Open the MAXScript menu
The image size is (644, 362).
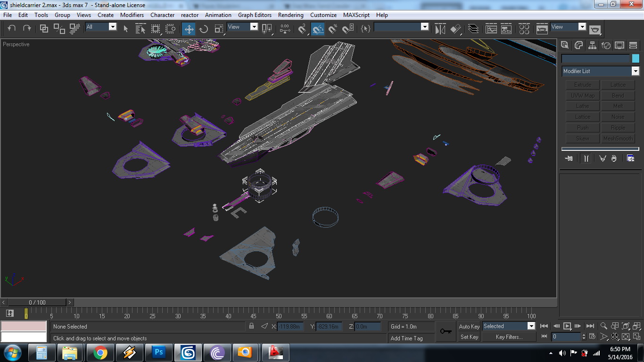tap(356, 15)
